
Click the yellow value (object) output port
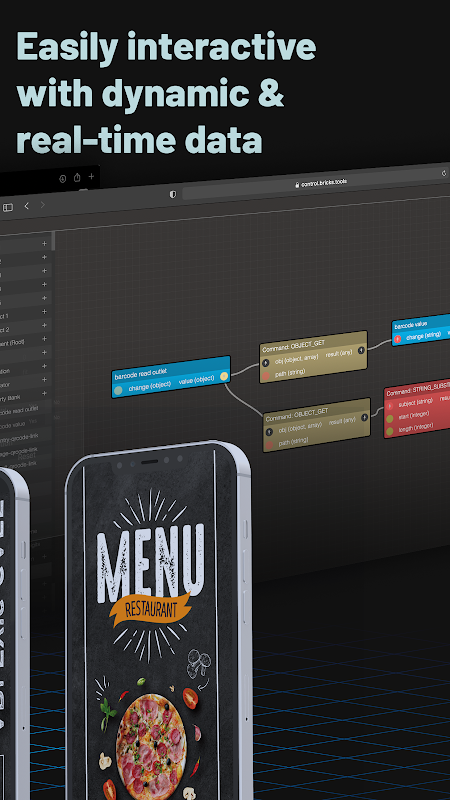223,377
